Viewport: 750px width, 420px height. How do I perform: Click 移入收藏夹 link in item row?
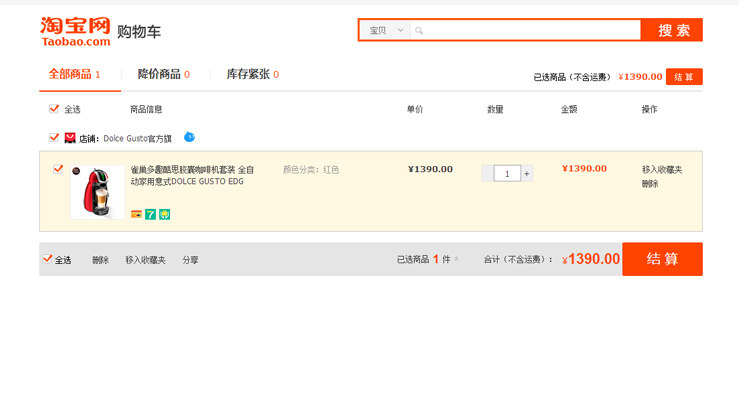coord(662,170)
